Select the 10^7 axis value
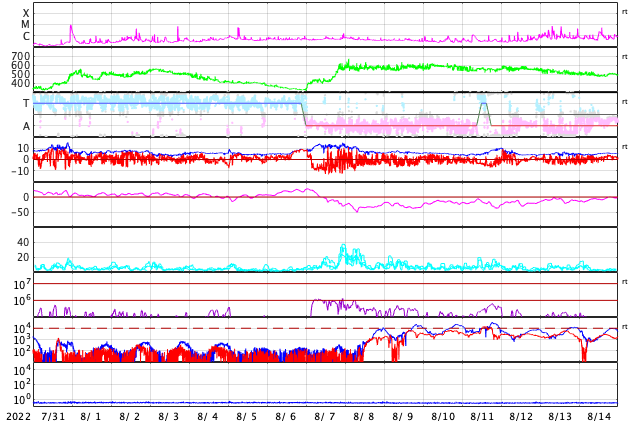The height and width of the screenshot is (424, 634). (22, 285)
